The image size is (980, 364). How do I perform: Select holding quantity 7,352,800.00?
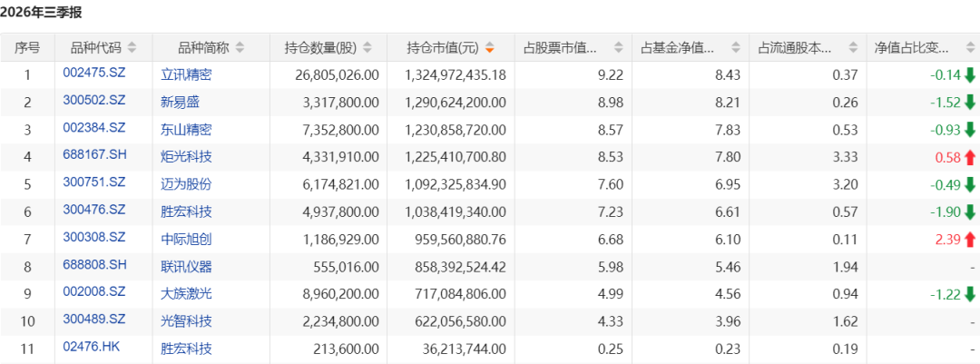coord(341,130)
